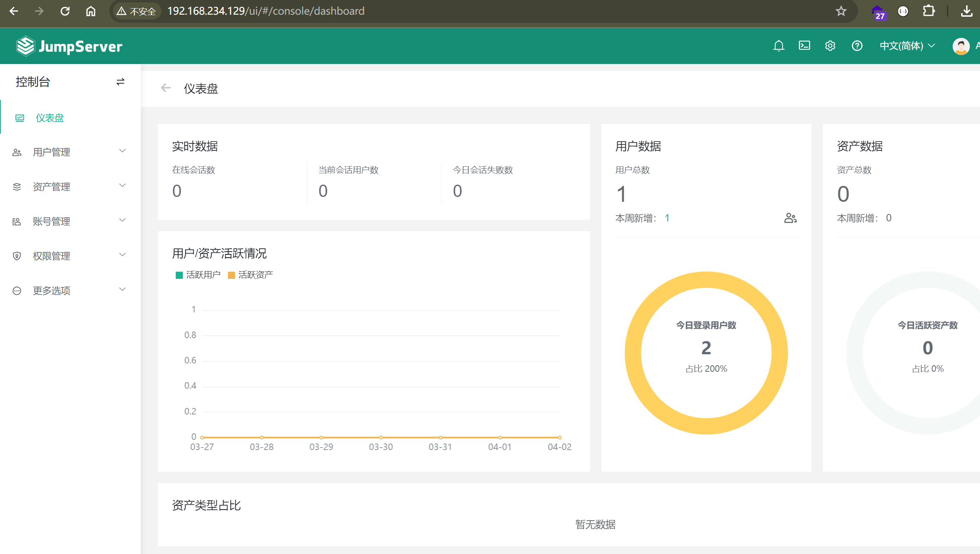Toggle the 活跃用户 legend entry
Viewport: 980px width, 554px height.
[198, 275]
